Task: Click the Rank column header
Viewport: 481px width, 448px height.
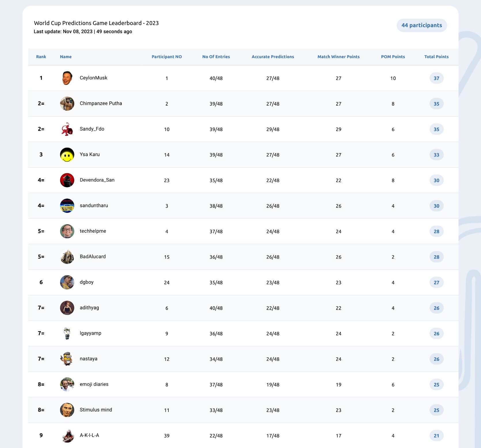Action: click(x=41, y=57)
